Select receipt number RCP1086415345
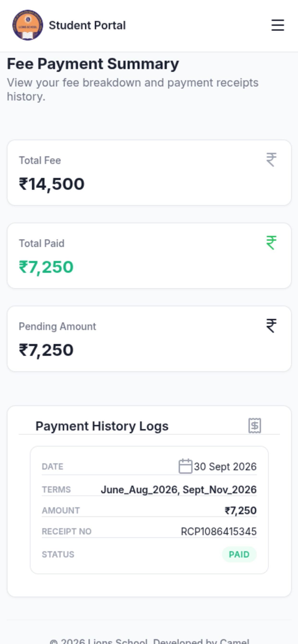This screenshot has width=298, height=644. (x=219, y=531)
